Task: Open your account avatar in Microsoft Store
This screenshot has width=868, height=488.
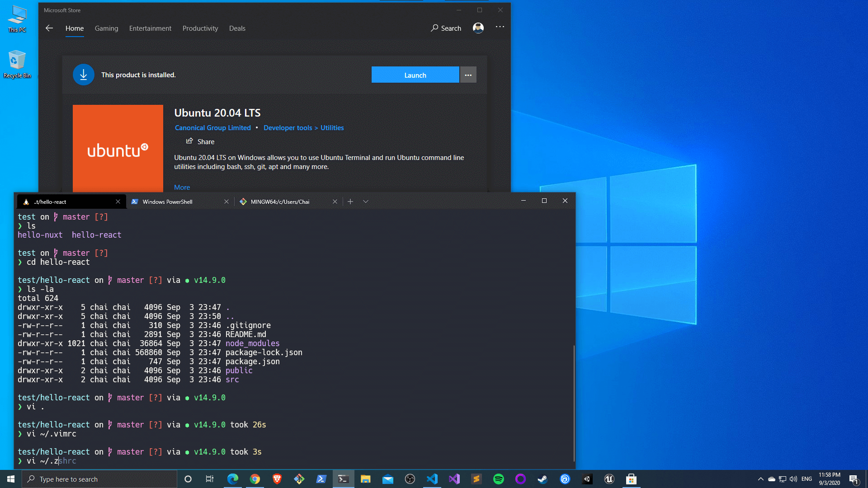Action: click(478, 28)
